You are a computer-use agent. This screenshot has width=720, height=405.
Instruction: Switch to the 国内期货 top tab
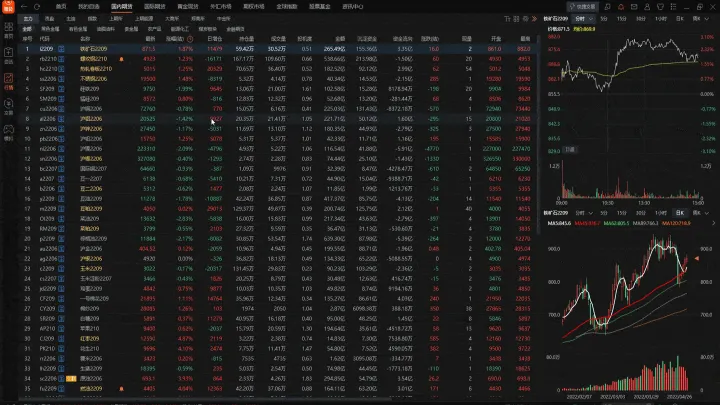[122, 6]
